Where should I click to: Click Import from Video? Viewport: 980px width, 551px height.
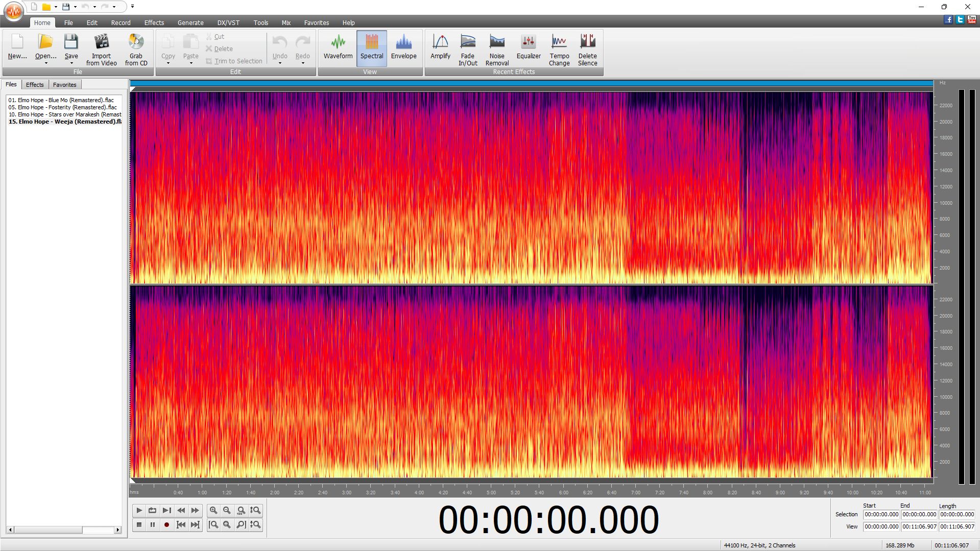101,49
